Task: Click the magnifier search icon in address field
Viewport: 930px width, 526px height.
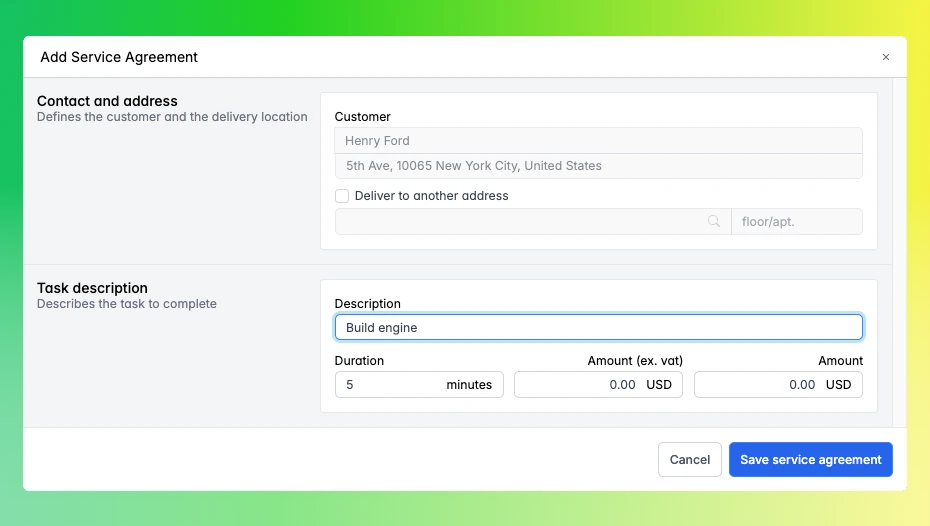Action: click(x=714, y=222)
